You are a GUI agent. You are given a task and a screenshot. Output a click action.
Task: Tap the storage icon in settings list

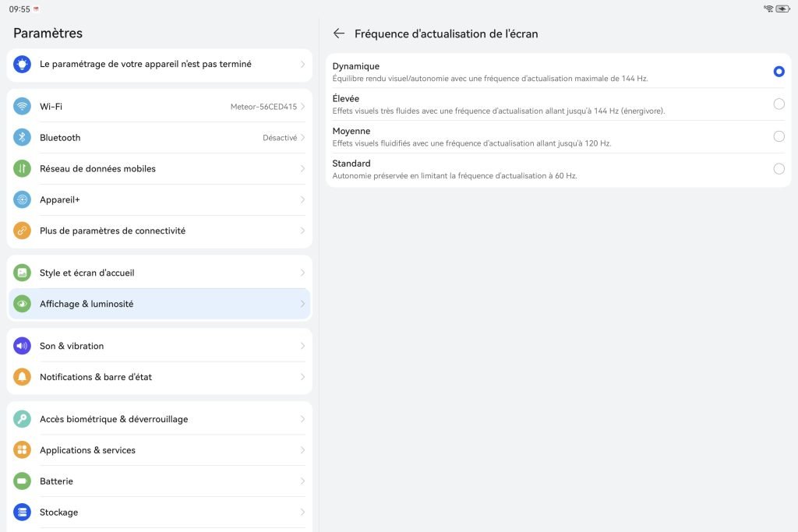[x=22, y=513]
